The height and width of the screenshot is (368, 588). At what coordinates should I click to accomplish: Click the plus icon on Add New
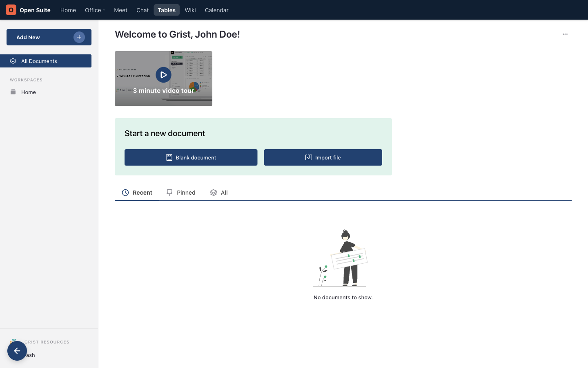point(79,37)
